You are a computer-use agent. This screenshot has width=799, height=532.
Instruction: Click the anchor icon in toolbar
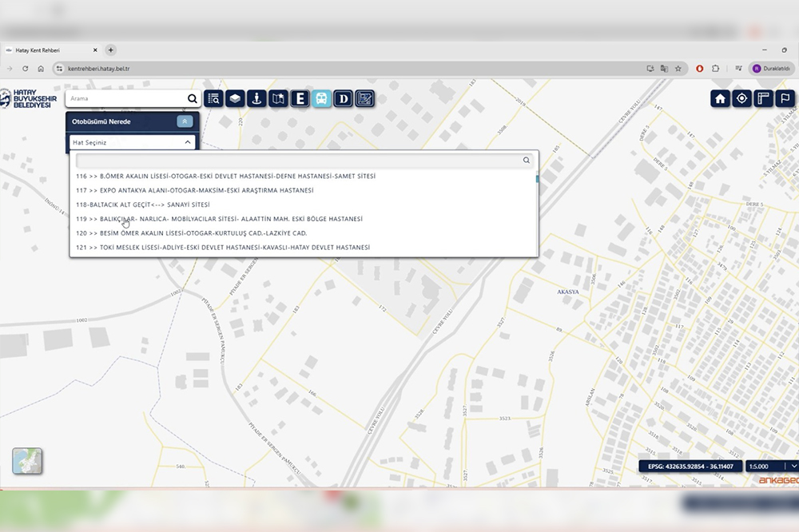point(256,99)
